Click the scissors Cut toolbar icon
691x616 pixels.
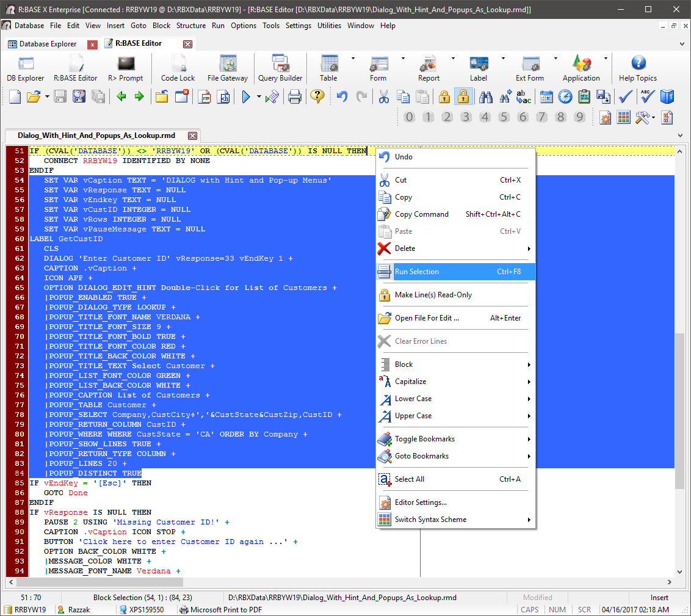pos(383,96)
